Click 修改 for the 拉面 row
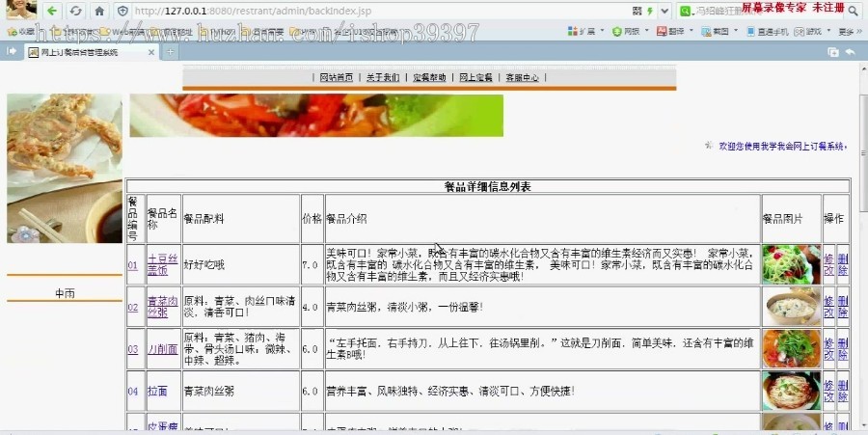 point(828,391)
